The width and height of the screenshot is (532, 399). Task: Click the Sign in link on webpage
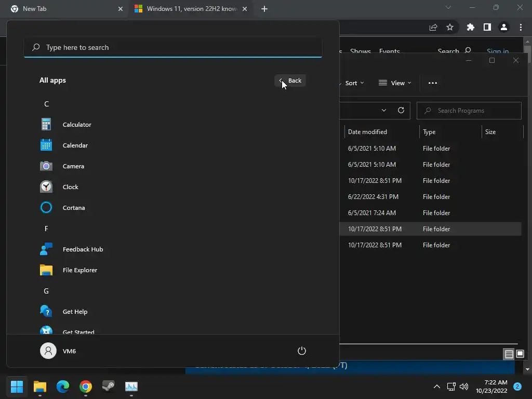(x=497, y=51)
